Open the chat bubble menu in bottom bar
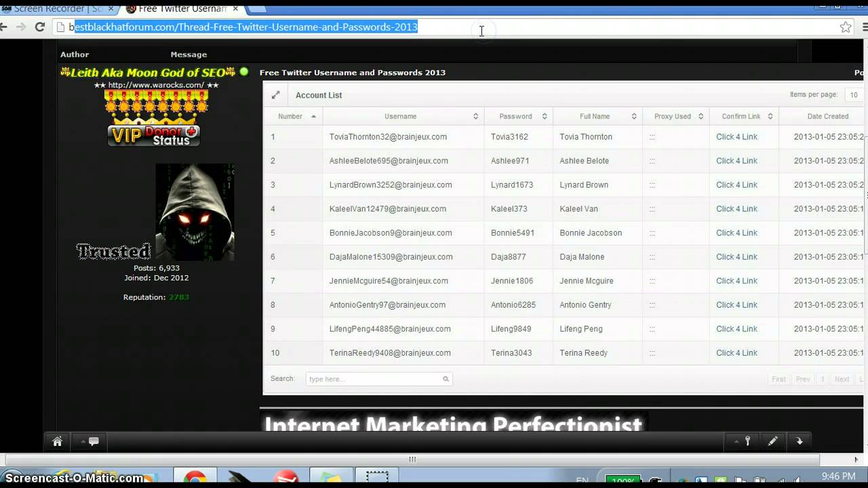868x488 pixels. pyautogui.click(x=90, y=441)
